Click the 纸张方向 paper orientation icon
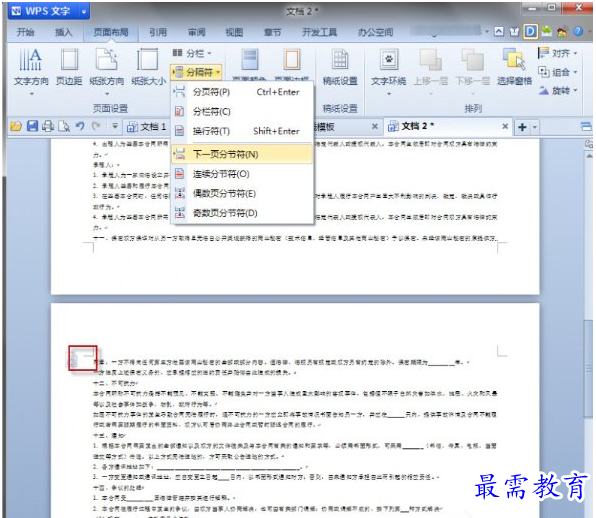Image resolution: width=596 pixels, height=518 pixels. point(106,60)
